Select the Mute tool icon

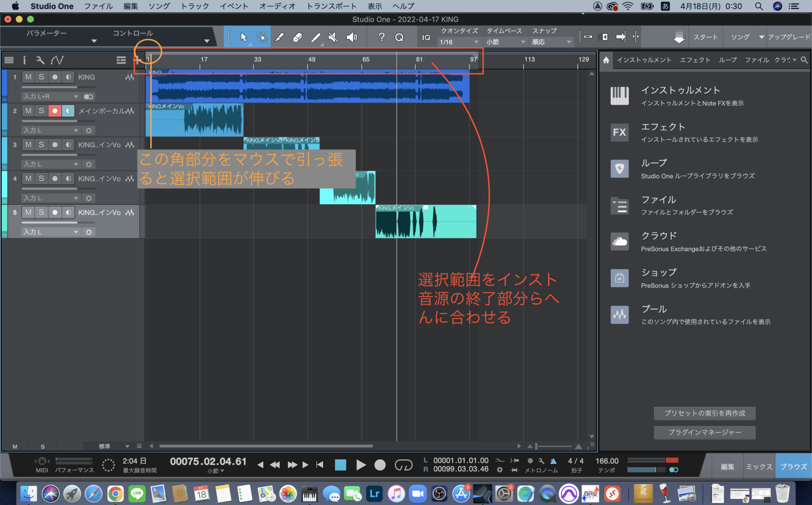(x=333, y=37)
